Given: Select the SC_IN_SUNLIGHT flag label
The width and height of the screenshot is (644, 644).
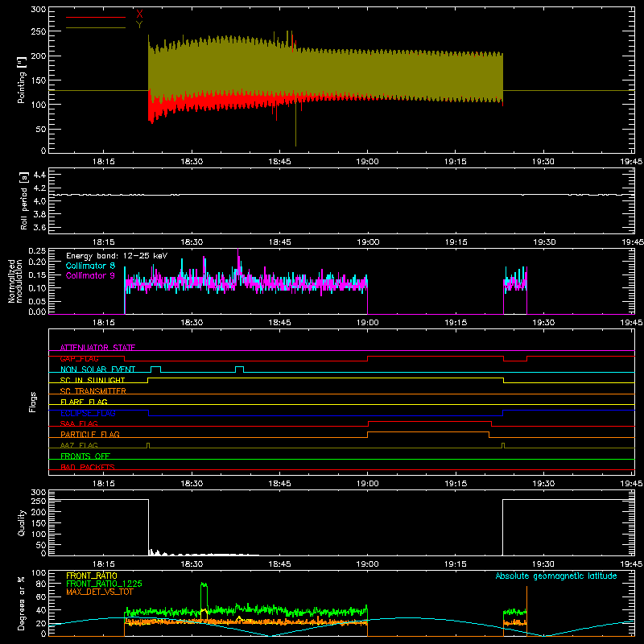Looking at the screenshot, I should pos(93,380).
